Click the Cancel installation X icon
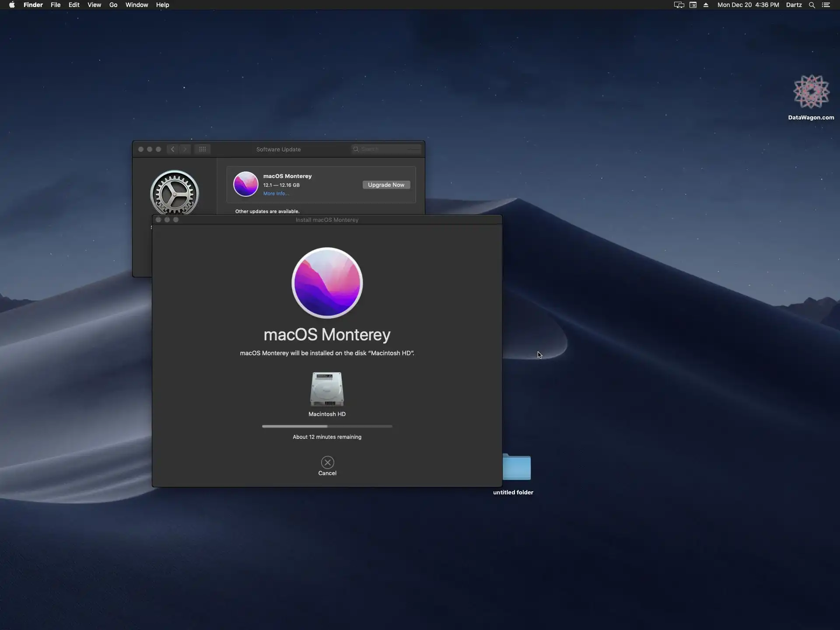840x630 pixels. tap(327, 462)
